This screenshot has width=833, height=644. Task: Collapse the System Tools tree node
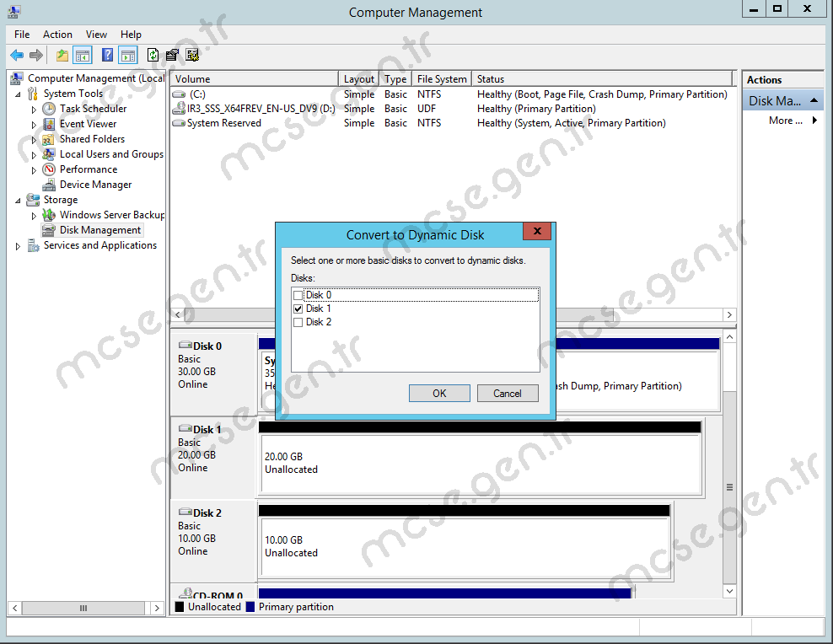[x=18, y=94]
